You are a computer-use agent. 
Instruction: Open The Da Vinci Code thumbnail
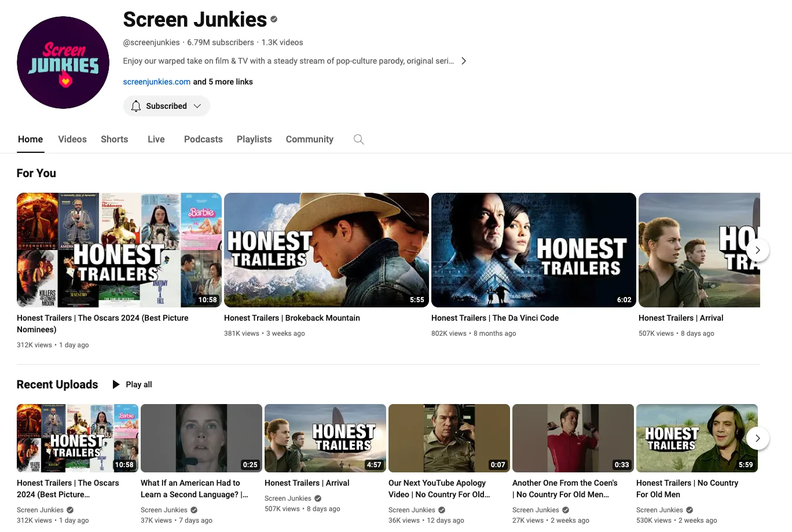click(x=534, y=250)
